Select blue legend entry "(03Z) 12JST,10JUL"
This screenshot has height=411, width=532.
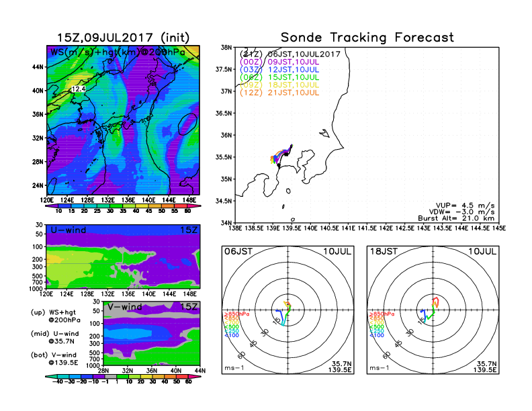[x=279, y=70]
